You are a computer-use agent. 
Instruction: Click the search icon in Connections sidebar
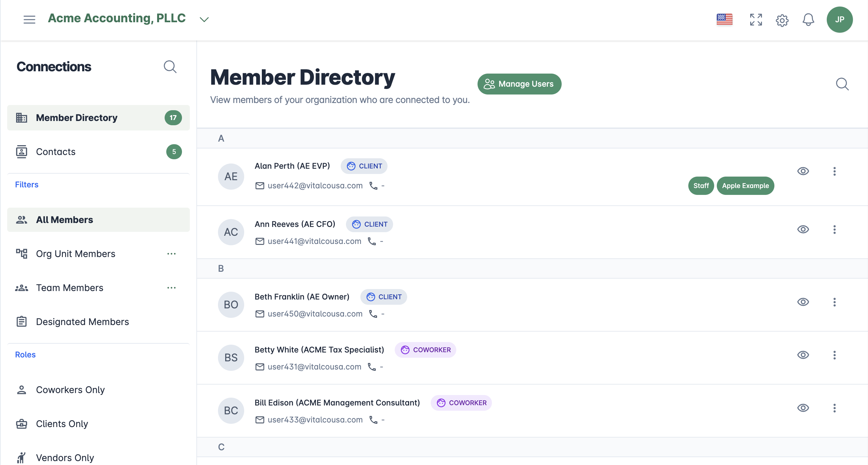pyautogui.click(x=170, y=67)
